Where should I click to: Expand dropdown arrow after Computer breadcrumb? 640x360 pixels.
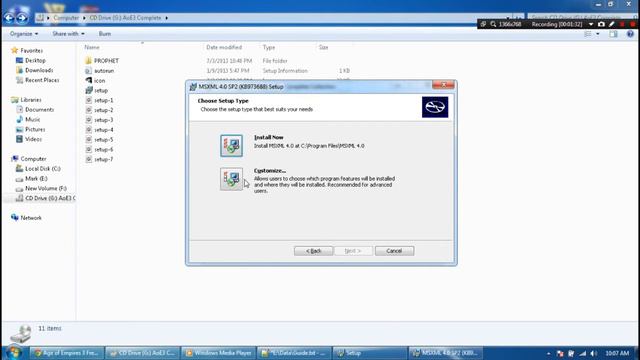[84, 18]
